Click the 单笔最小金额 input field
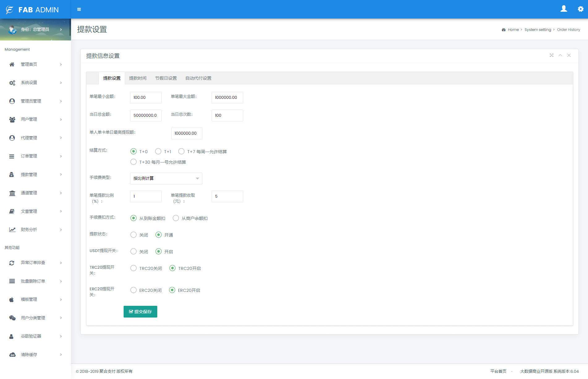Image resolution: width=588 pixels, height=379 pixels. pyautogui.click(x=146, y=98)
